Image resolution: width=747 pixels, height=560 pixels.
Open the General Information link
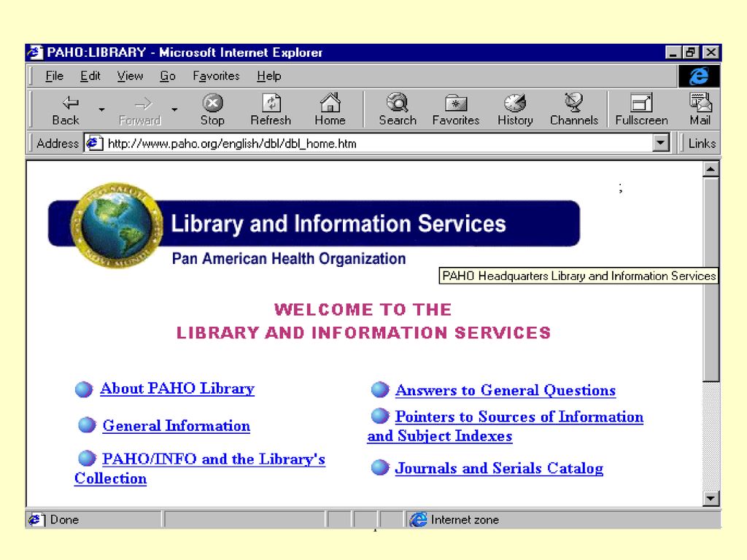tap(177, 425)
